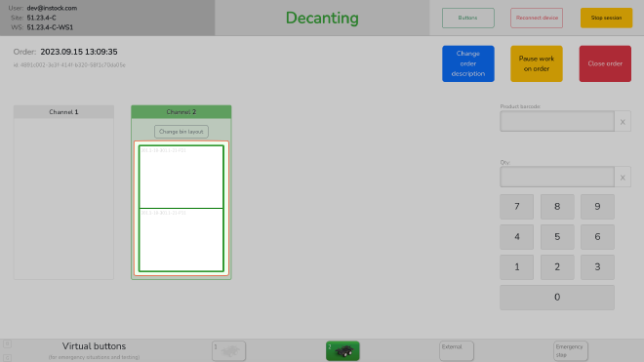
Task: Select the Channel 1 header
Action: point(63,112)
